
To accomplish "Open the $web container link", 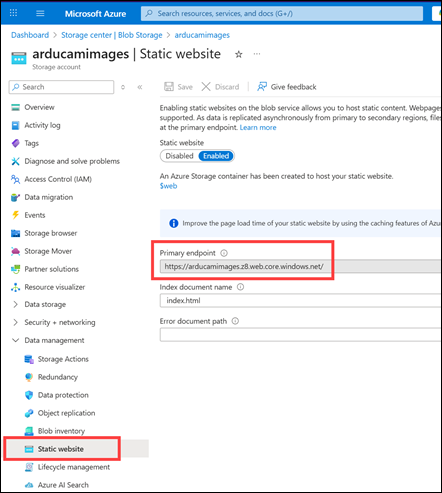I will pos(168,186).
